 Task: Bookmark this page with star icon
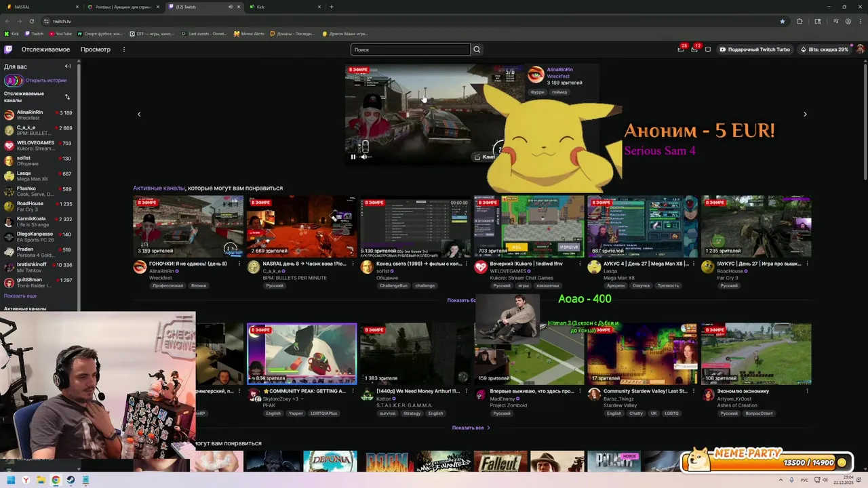click(783, 21)
